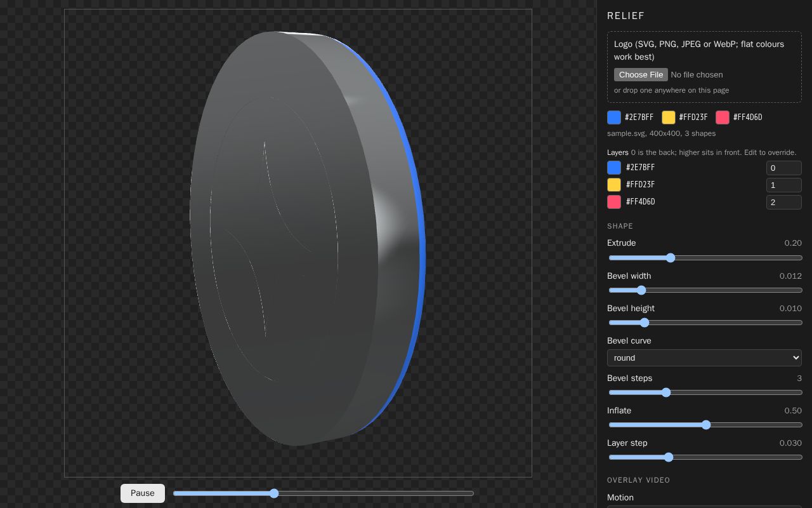Click the Bevel width value 0.012

[x=790, y=276]
